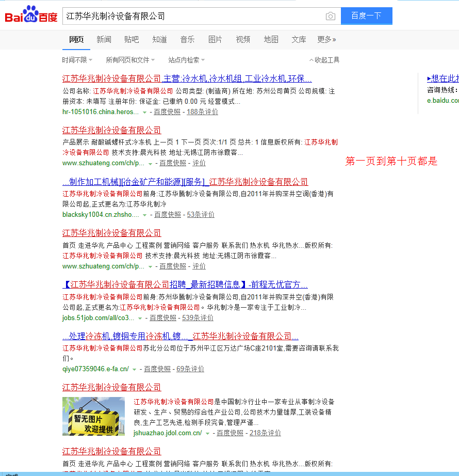Expand arrow beside hr-1051016.china.heros URL
The height and width of the screenshot is (476, 459).
(144, 113)
